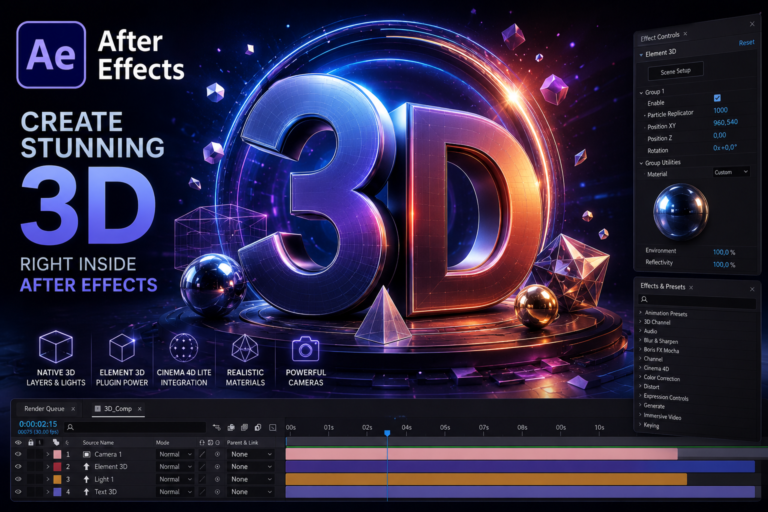This screenshot has width=768, height=512.
Task: Click the lock column header icon
Action: [x=31, y=442]
